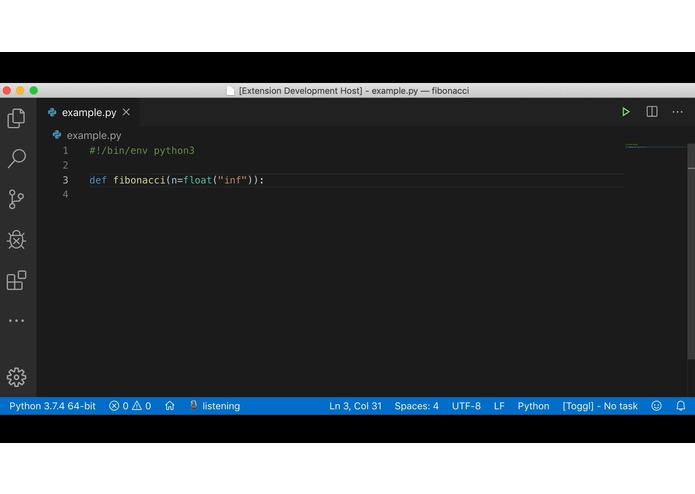Screen dimensions: 695x494
Task: Select the example.py editor tab
Action: point(88,112)
